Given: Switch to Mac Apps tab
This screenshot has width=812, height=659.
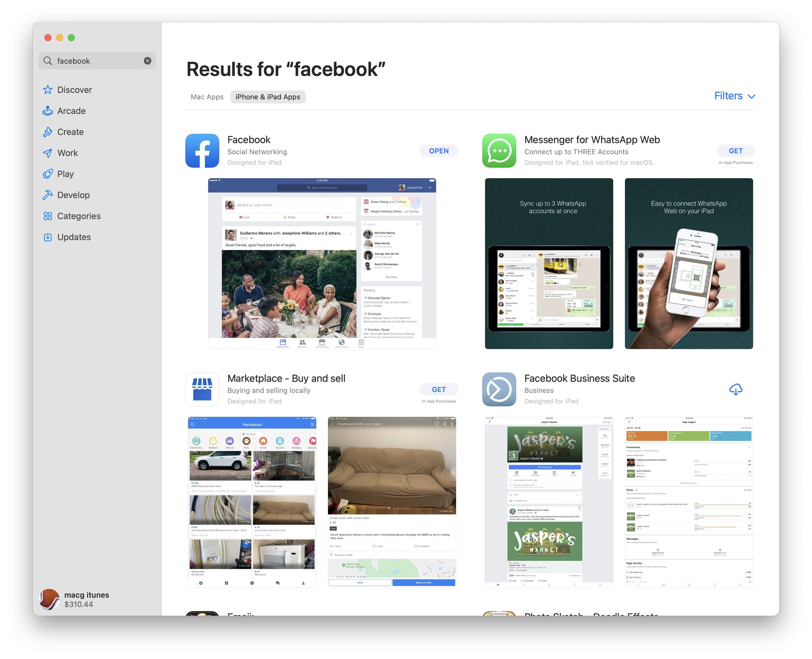Looking at the screenshot, I should coord(207,96).
